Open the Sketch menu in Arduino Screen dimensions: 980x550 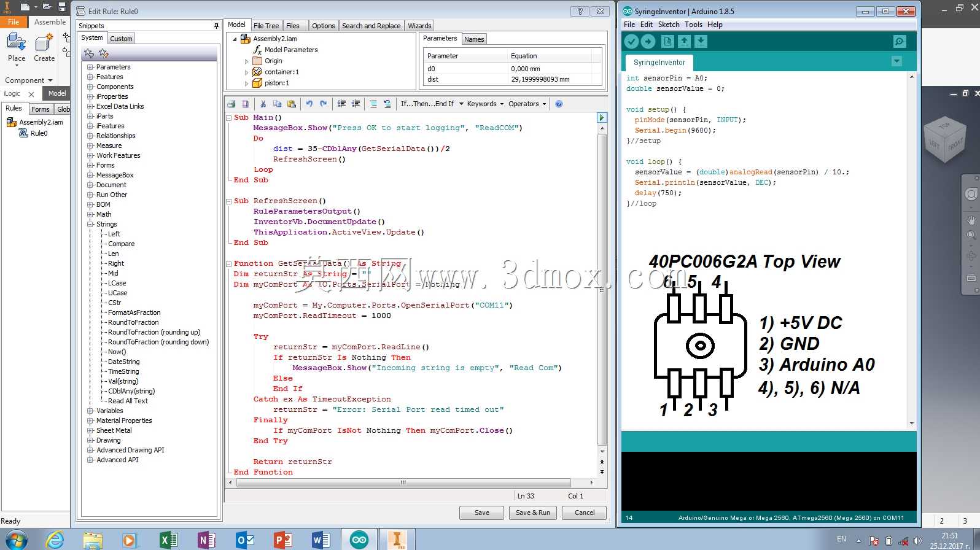(x=669, y=25)
